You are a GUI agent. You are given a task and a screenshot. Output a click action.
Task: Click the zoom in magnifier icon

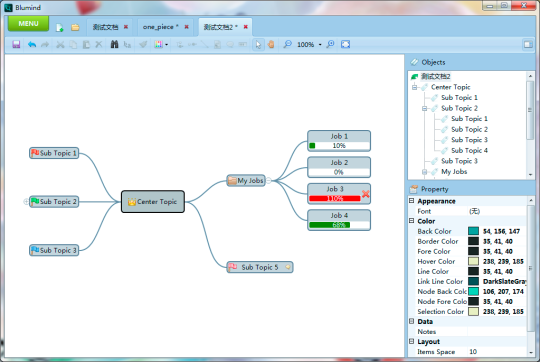click(330, 44)
